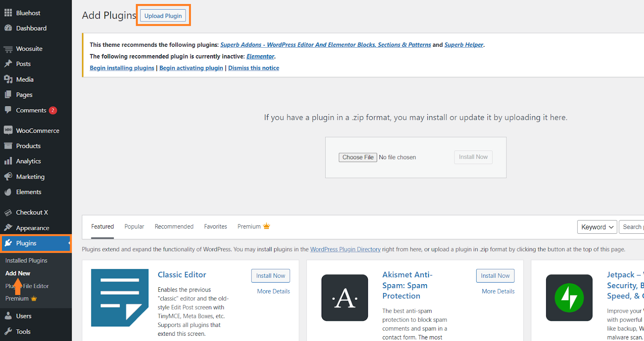This screenshot has height=341, width=644.
Task: Click the Posts pushpin icon
Action: coord(8,64)
